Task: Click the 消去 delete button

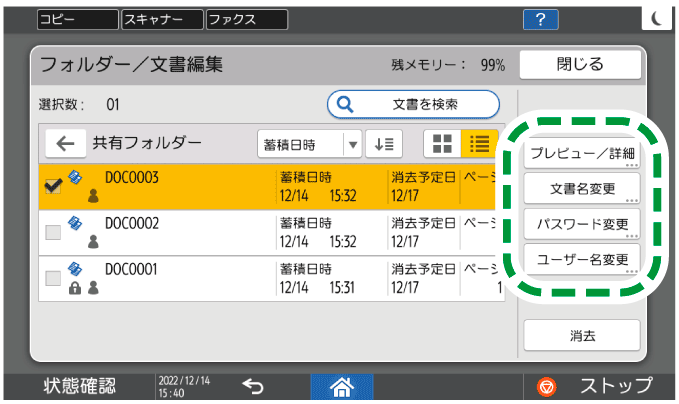Action: pos(582,336)
